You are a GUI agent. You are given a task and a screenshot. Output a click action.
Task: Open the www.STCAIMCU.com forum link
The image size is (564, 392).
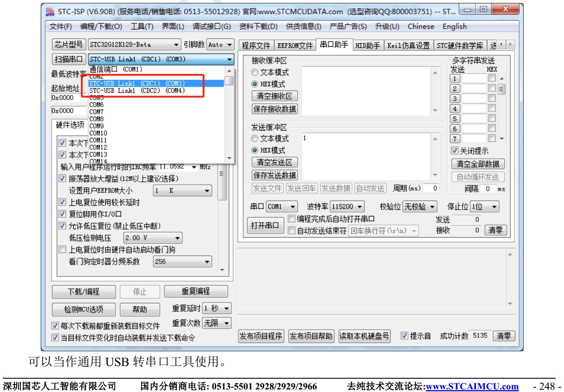tap(472, 386)
